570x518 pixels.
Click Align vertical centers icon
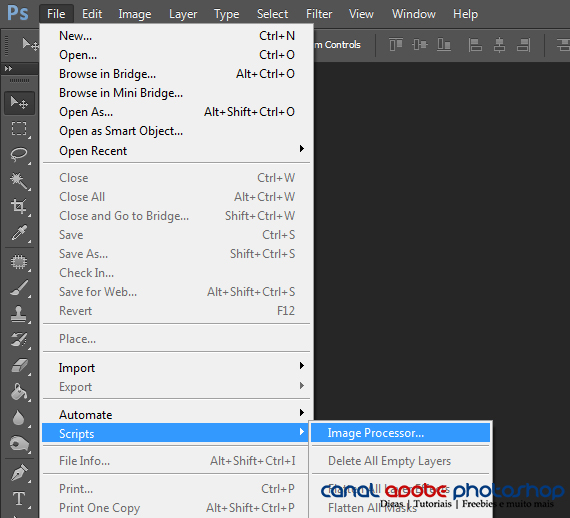pos(420,45)
